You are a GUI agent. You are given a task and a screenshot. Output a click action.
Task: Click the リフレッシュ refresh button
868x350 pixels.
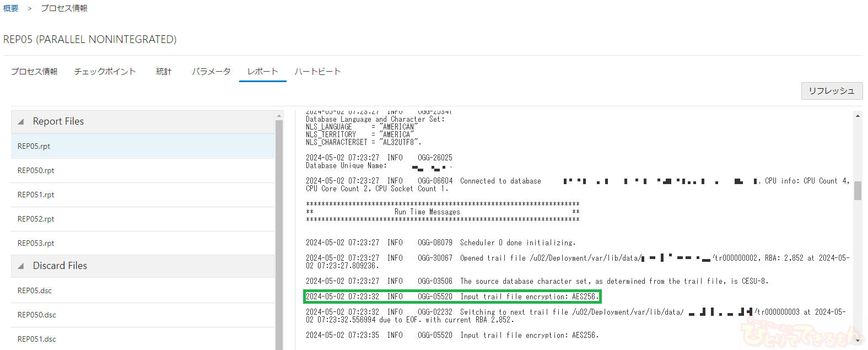(x=831, y=91)
